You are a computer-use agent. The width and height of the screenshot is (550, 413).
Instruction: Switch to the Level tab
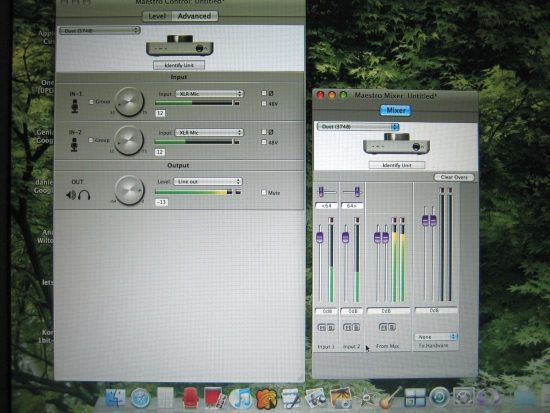[x=157, y=16]
